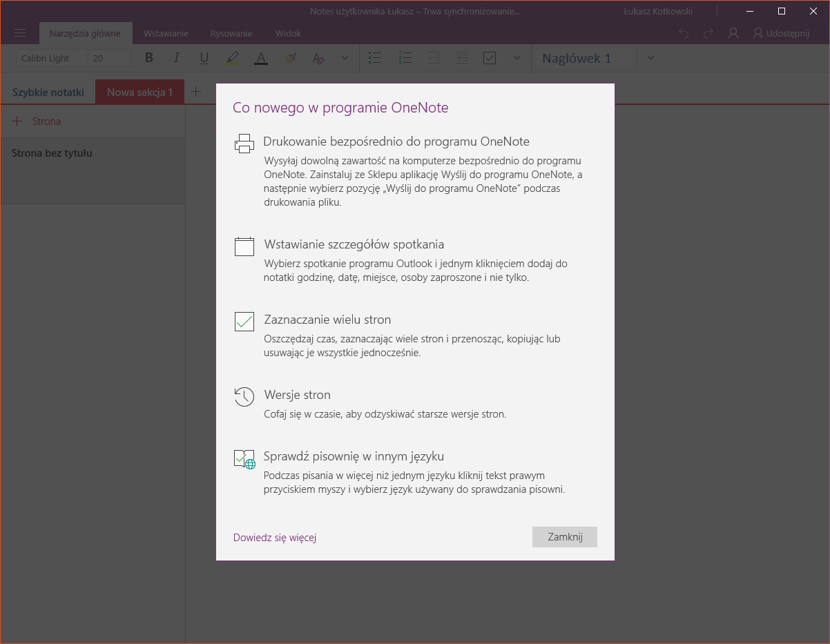Image resolution: width=830 pixels, height=644 pixels.
Task: Click heading Zaznaczanie wielu stron
Action: click(x=327, y=320)
